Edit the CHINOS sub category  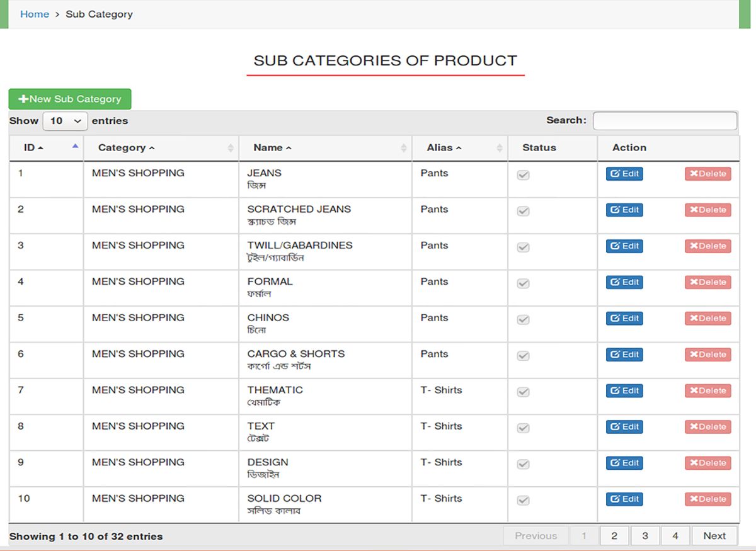point(624,319)
